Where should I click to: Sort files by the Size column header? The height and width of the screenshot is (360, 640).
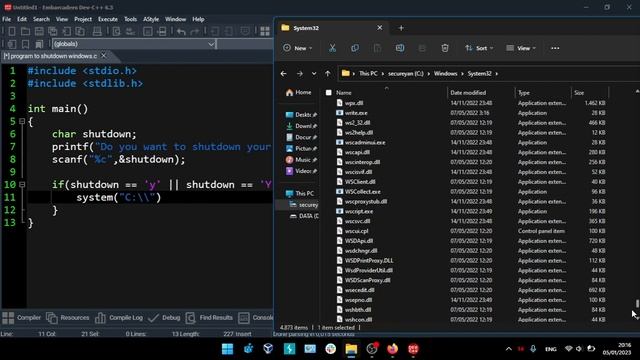pos(579,93)
